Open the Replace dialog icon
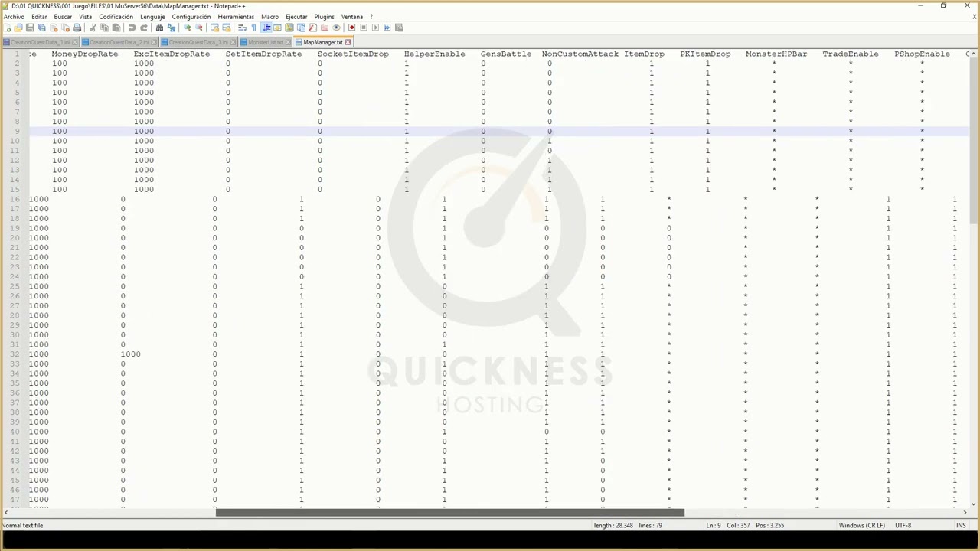 (171, 28)
